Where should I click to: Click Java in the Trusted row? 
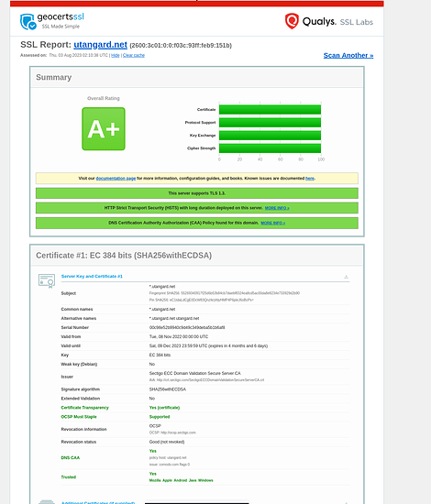193,480
